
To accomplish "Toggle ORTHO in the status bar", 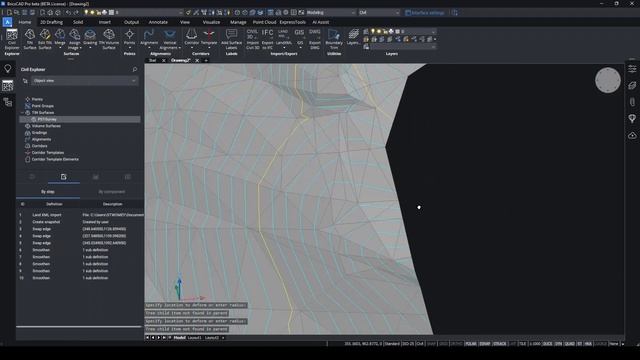I will click(456, 344).
